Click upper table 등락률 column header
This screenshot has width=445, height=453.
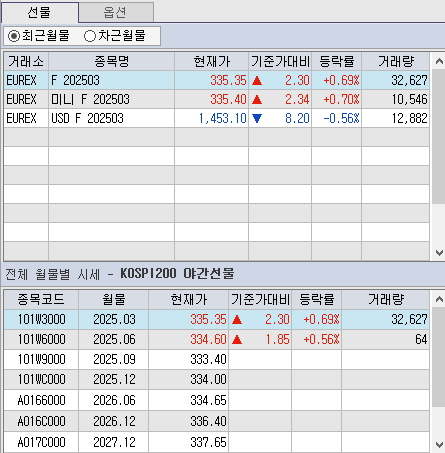click(x=336, y=61)
